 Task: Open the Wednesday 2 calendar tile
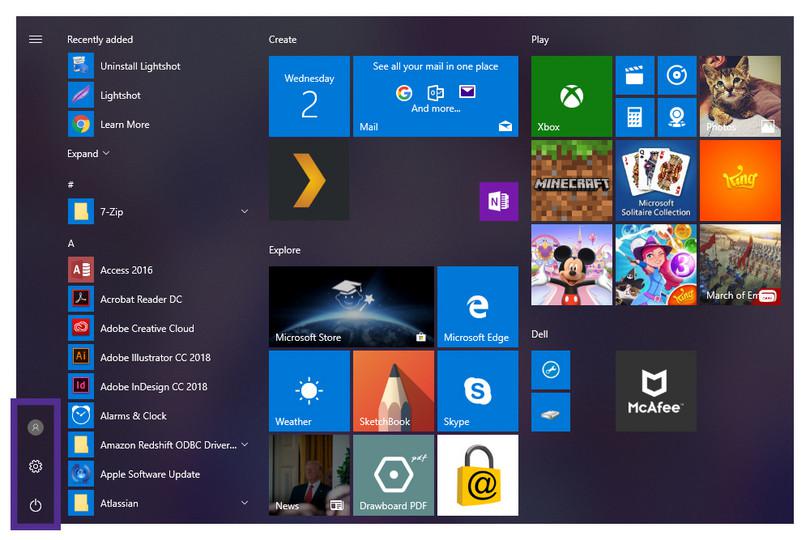tap(309, 96)
